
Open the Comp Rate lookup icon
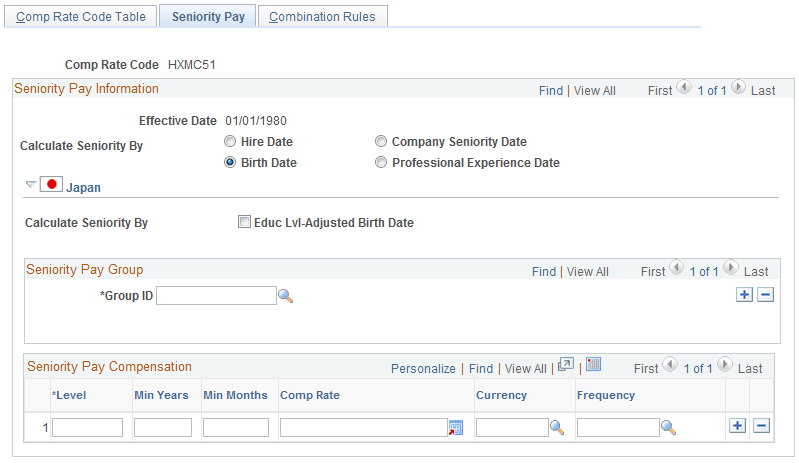[x=456, y=427]
